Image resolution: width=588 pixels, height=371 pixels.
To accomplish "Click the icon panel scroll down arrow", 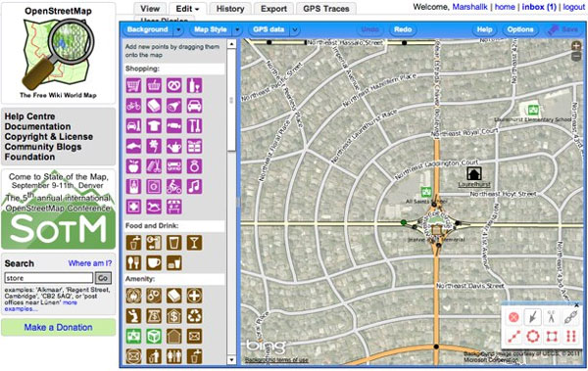I will 231,360.
